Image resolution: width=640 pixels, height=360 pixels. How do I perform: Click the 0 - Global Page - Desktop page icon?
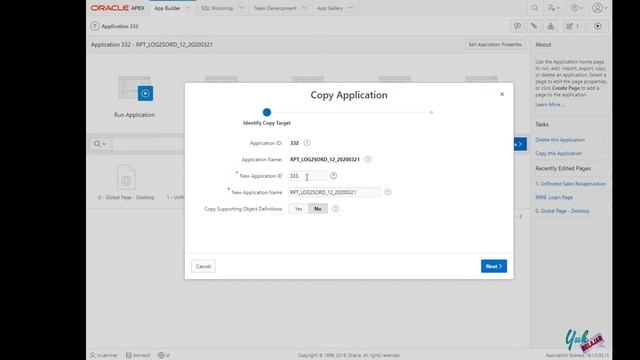tap(126, 178)
